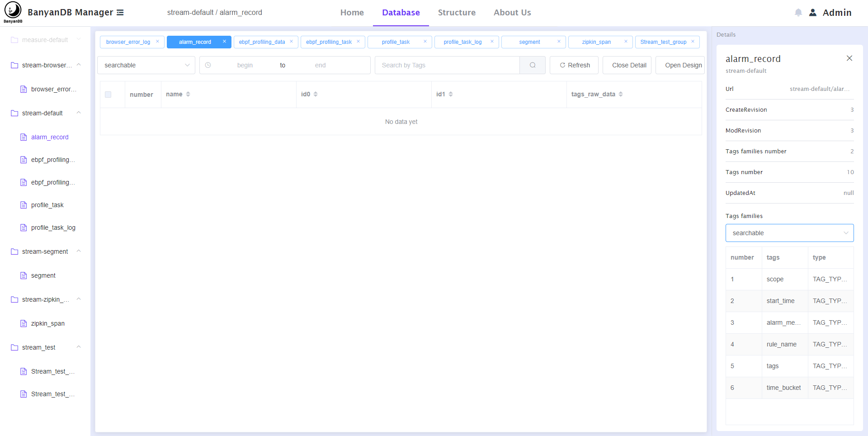Click the search magnifier icon button
The image size is (868, 436).
tap(533, 65)
